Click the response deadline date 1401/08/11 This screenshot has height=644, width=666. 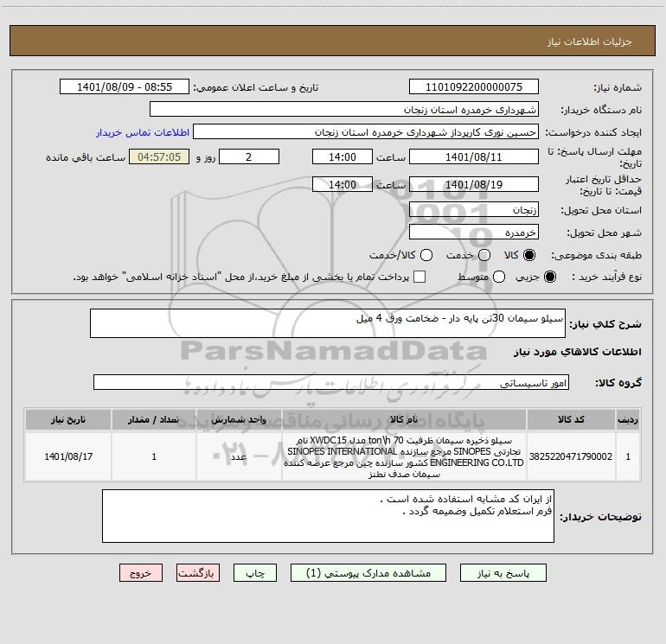click(x=474, y=156)
